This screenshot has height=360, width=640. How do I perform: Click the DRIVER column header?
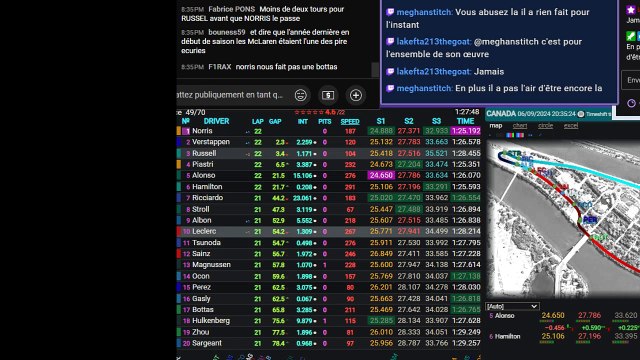(x=216, y=121)
